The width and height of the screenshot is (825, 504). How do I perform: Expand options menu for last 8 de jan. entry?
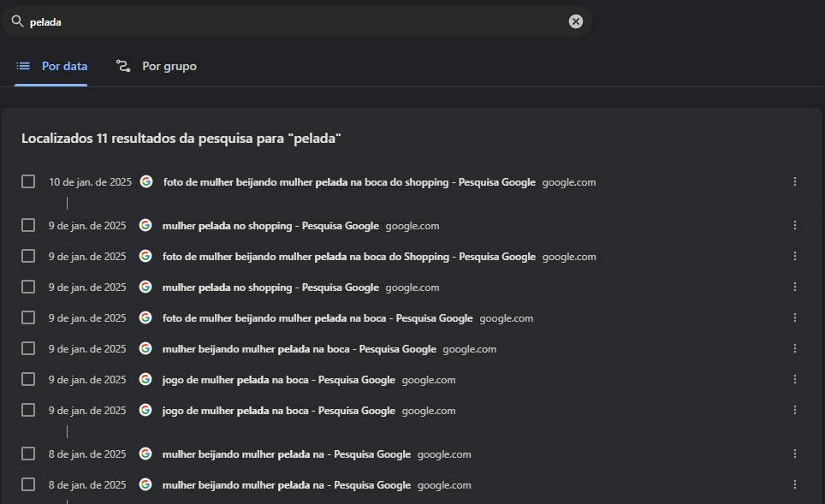[x=794, y=484]
